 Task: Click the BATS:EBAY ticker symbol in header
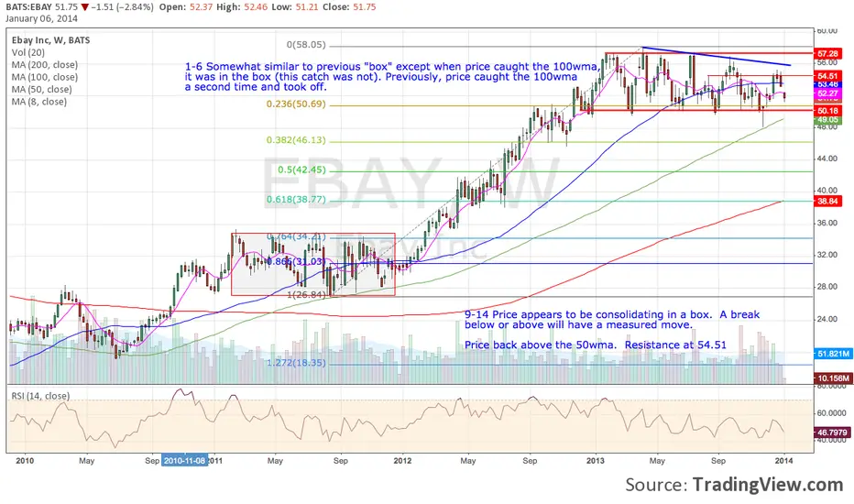pyautogui.click(x=29, y=7)
